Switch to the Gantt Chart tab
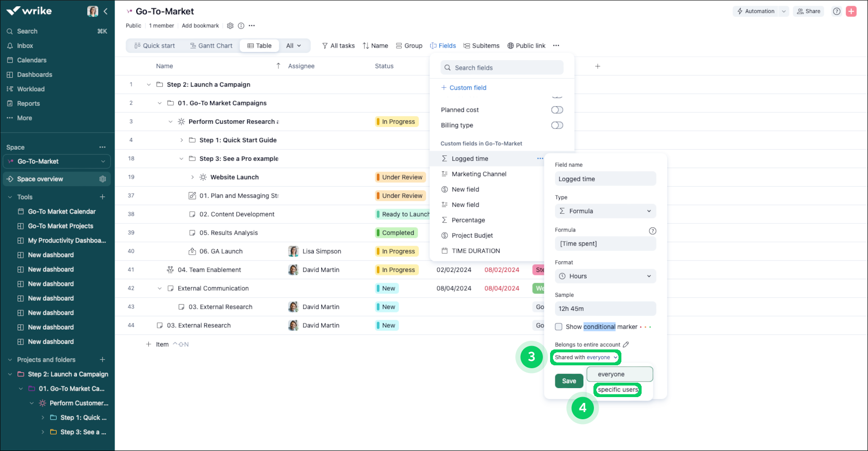Viewport: 868px width, 451px height. tap(211, 46)
